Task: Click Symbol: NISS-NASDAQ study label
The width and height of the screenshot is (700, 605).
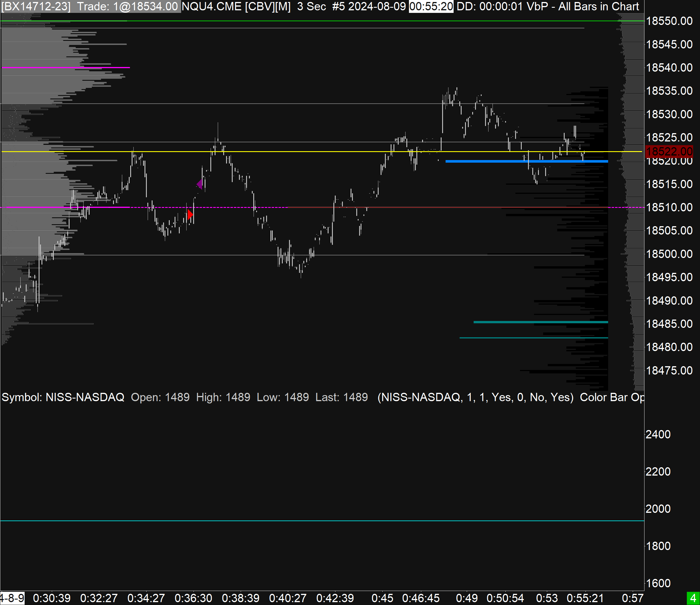Action: [63, 397]
